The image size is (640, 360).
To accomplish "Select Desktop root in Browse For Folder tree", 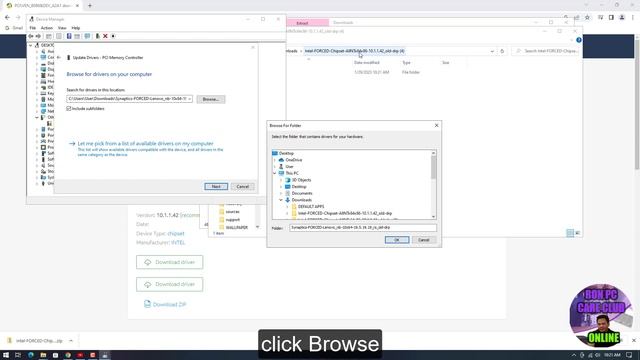I will 286,153.
